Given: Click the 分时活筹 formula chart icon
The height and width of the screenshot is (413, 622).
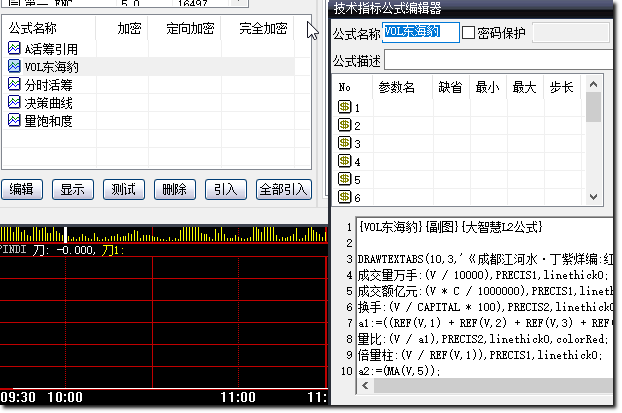Looking at the screenshot, I should click(x=14, y=84).
